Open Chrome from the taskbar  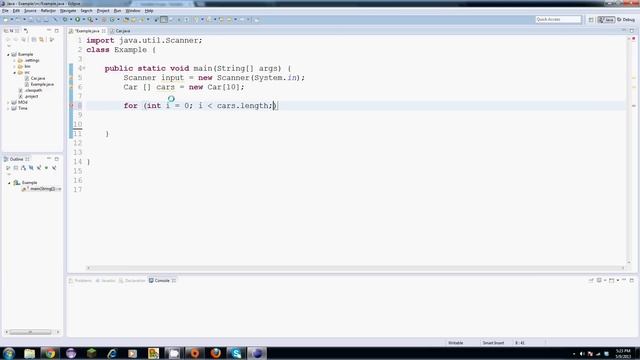click(x=50, y=353)
